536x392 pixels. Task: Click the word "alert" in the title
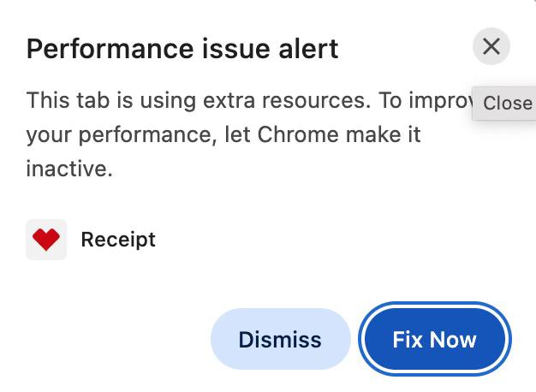309,49
